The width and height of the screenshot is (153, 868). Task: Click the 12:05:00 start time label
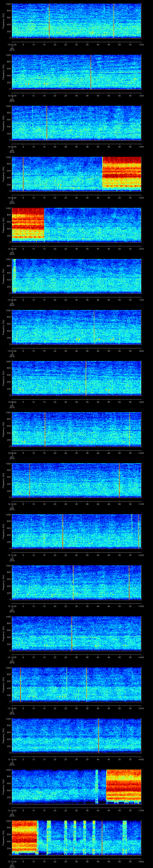point(12,248)
